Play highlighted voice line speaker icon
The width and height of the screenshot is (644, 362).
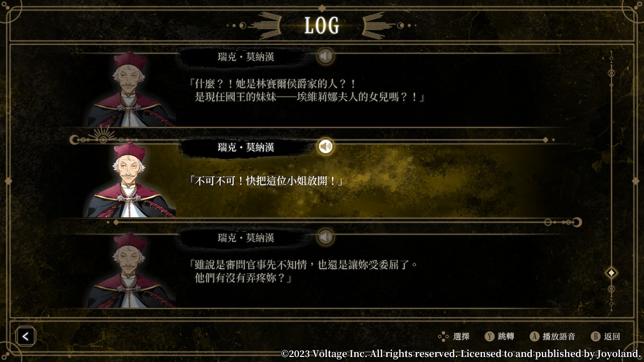tap(326, 146)
